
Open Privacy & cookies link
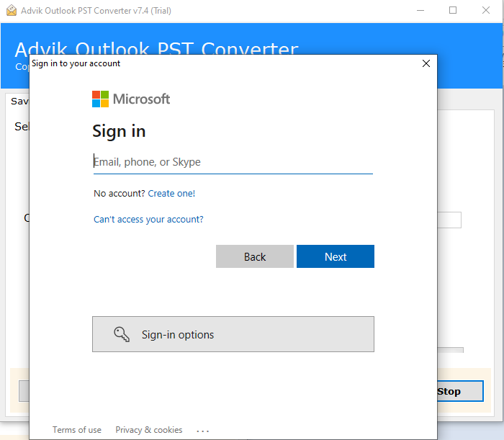click(x=149, y=430)
